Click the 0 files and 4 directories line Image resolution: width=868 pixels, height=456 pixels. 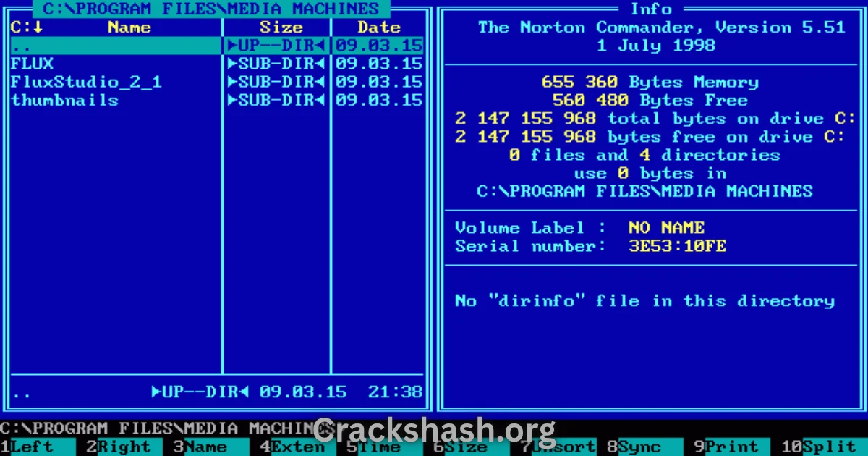(x=644, y=155)
